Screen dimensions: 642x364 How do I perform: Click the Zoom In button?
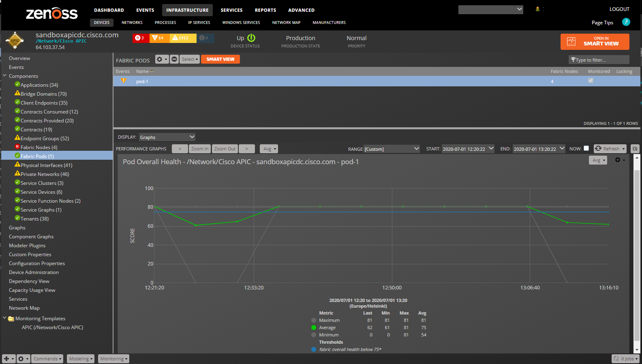200,149
